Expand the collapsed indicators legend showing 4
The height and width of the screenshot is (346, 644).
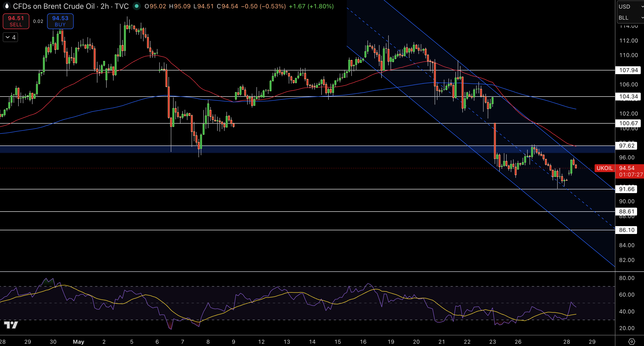10,37
